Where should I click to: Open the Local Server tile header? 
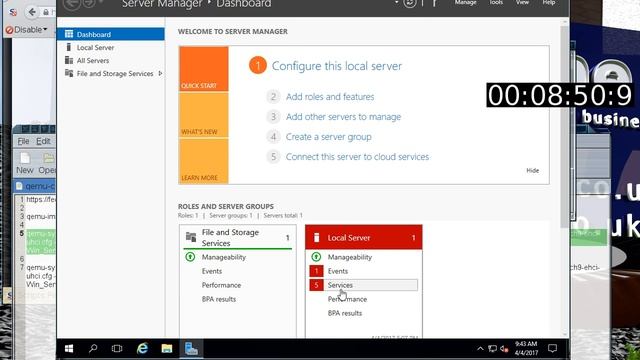pos(364,237)
